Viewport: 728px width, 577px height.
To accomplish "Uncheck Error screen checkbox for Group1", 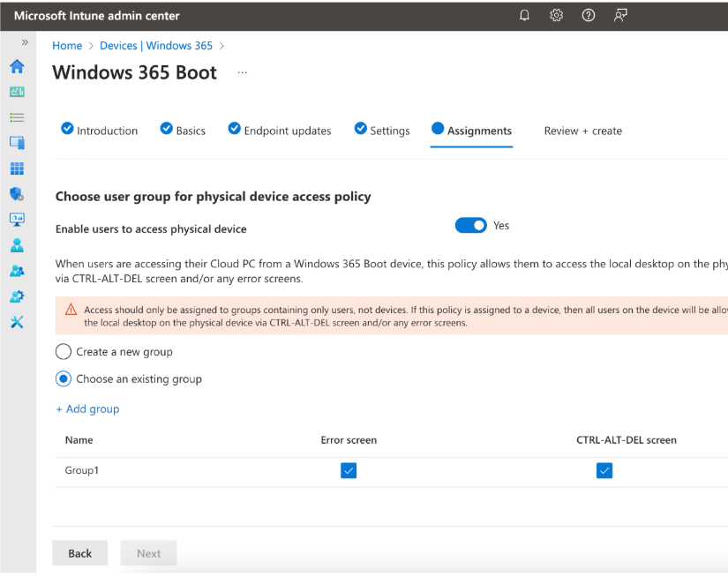I will [349, 471].
